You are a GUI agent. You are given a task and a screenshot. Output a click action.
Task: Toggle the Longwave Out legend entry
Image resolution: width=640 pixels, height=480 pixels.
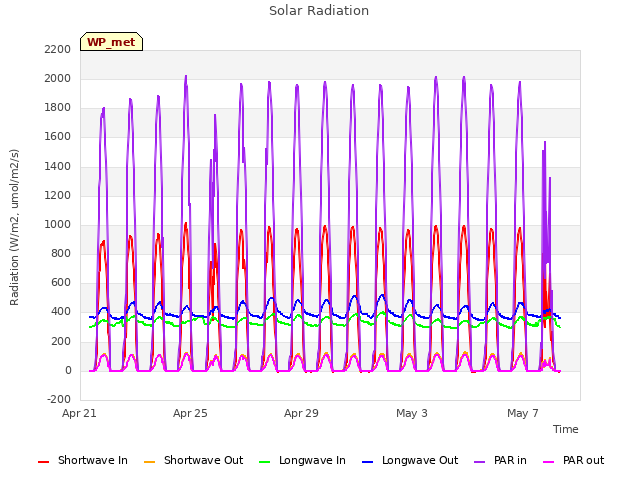pyautogui.click(x=410, y=460)
